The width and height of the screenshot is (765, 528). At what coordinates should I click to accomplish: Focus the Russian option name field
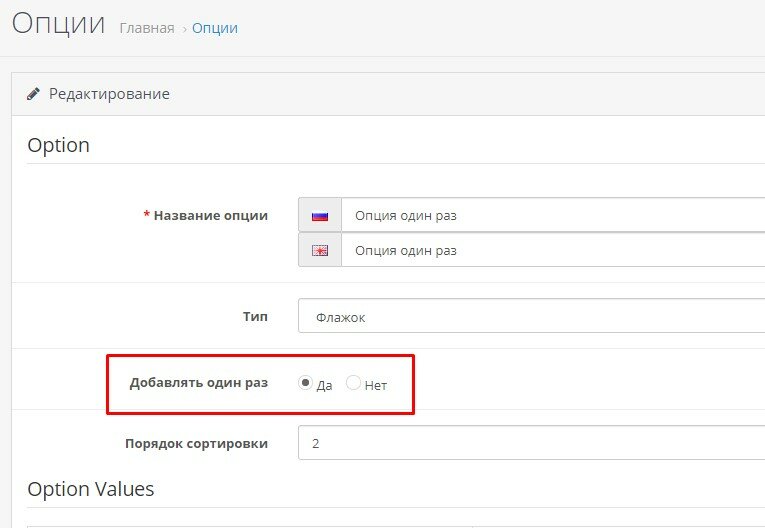coord(553,215)
